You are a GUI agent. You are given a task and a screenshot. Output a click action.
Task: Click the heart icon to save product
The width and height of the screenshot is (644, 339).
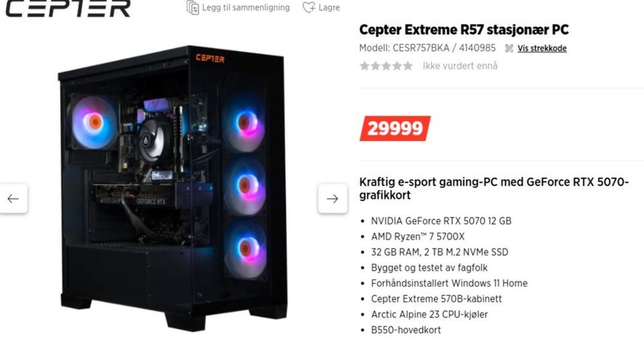click(x=309, y=7)
